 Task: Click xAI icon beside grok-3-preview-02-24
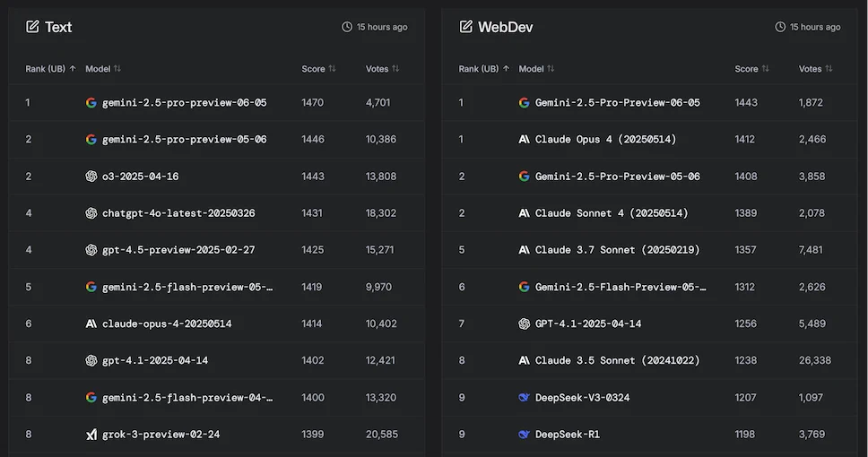click(x=91, y=435)
